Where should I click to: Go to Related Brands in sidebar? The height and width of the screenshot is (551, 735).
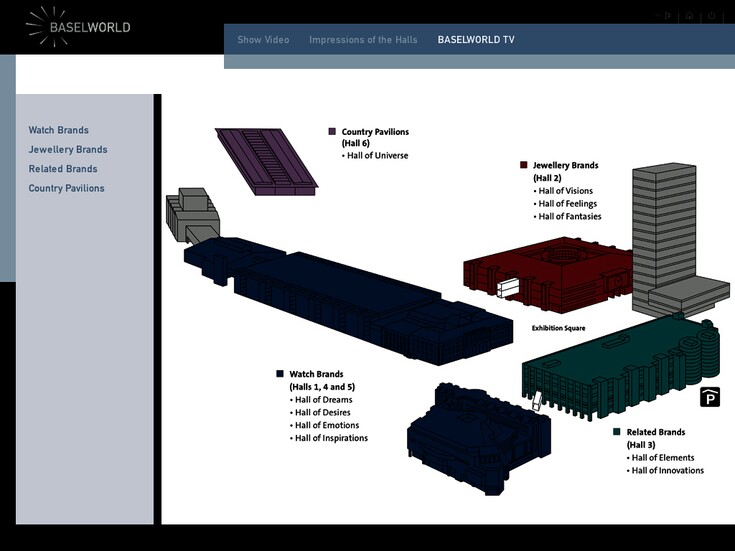point(63,169)
